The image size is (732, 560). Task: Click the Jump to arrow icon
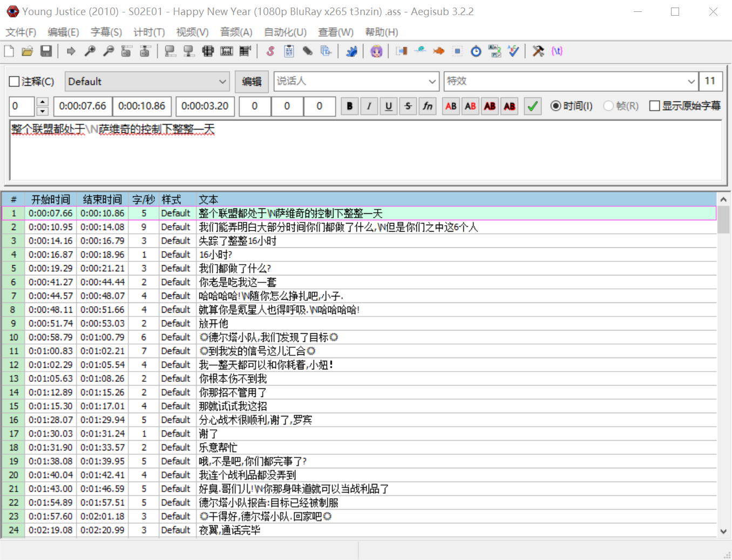point(71,51)
